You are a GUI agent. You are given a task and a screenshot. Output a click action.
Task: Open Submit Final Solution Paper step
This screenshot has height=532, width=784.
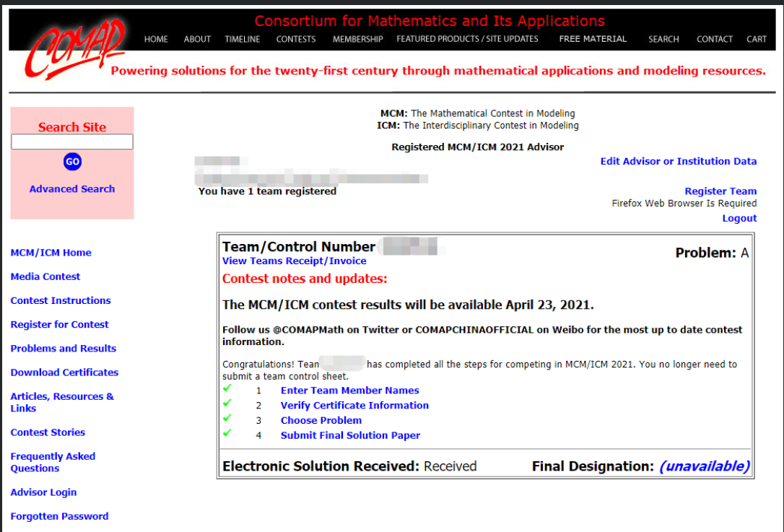tap(351, 435)
